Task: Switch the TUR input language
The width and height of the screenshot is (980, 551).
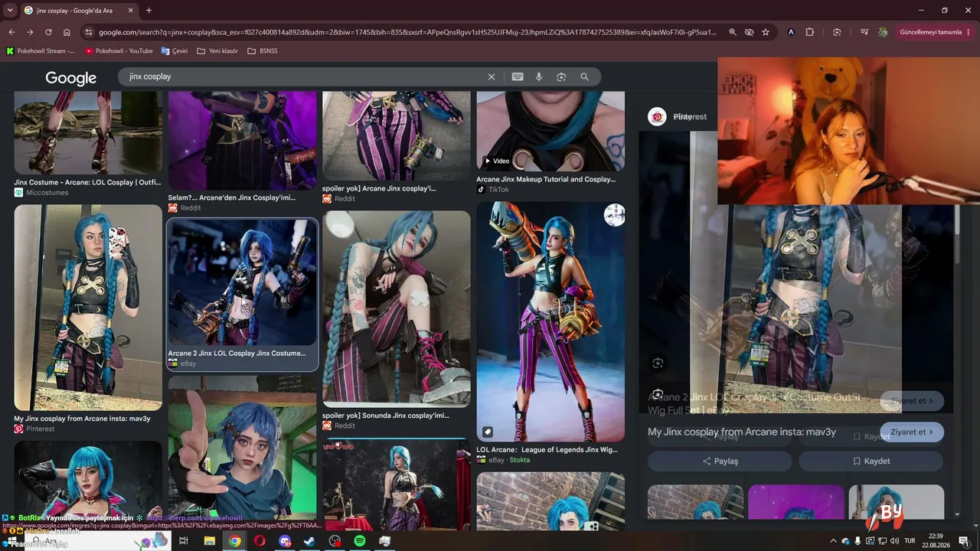Action: (x=910, y=541)
